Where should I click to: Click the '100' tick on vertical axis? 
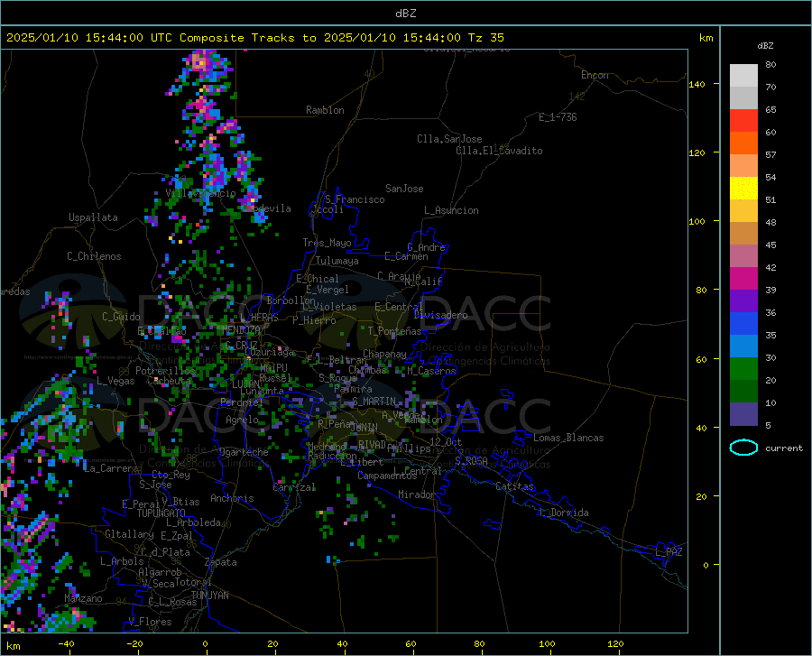(x=697, y=222)
